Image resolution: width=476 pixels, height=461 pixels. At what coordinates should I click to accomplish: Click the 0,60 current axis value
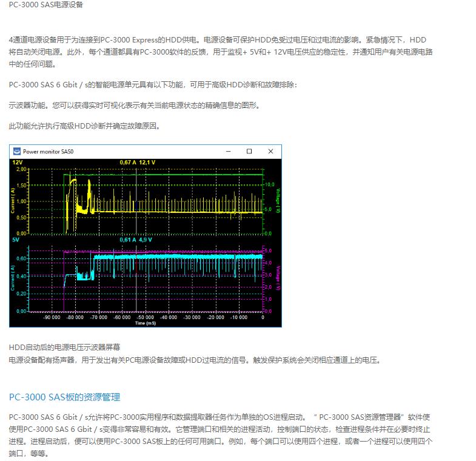point(21,258)
